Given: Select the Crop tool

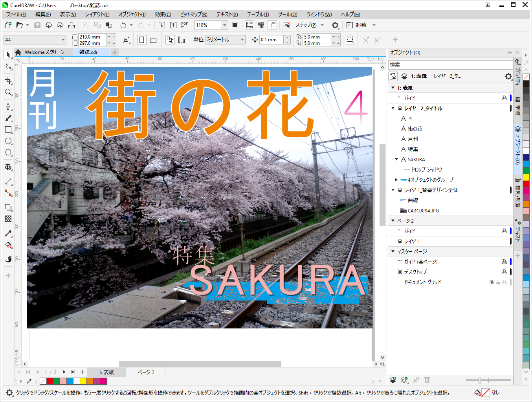Looking at the screenshot, I should click(x=8, y=81).
